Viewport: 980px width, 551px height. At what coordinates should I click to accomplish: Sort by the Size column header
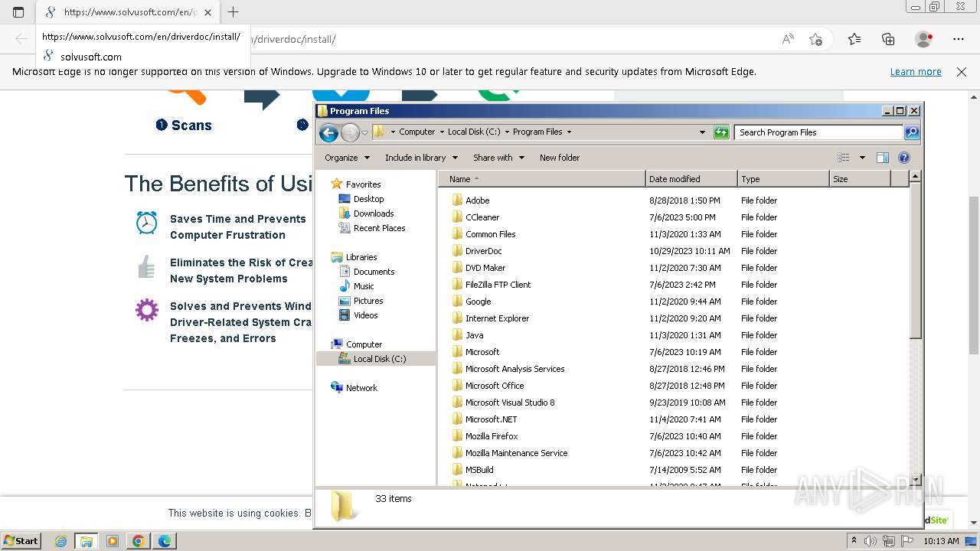click(x=861, y=179)
